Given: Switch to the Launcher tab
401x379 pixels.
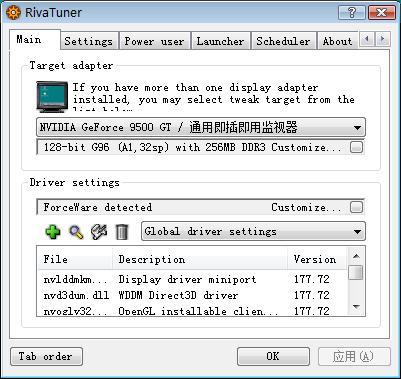Looking at the screenshot, I should point(220,41).
